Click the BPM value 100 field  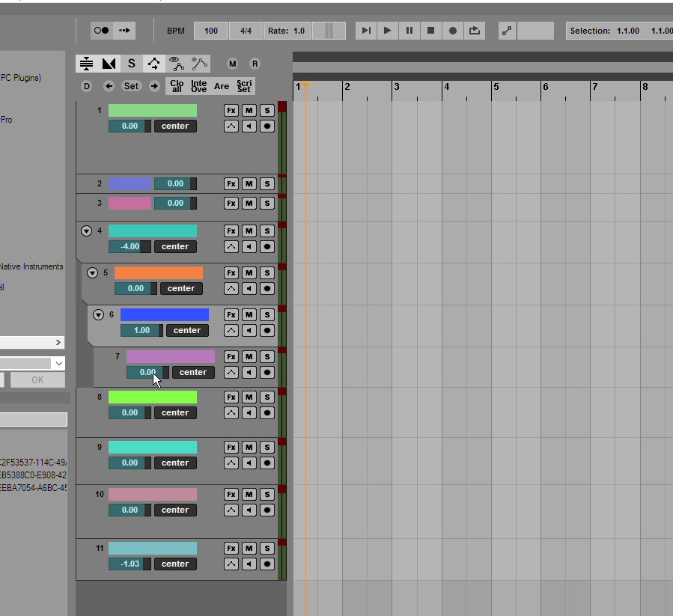coord(211,31)
